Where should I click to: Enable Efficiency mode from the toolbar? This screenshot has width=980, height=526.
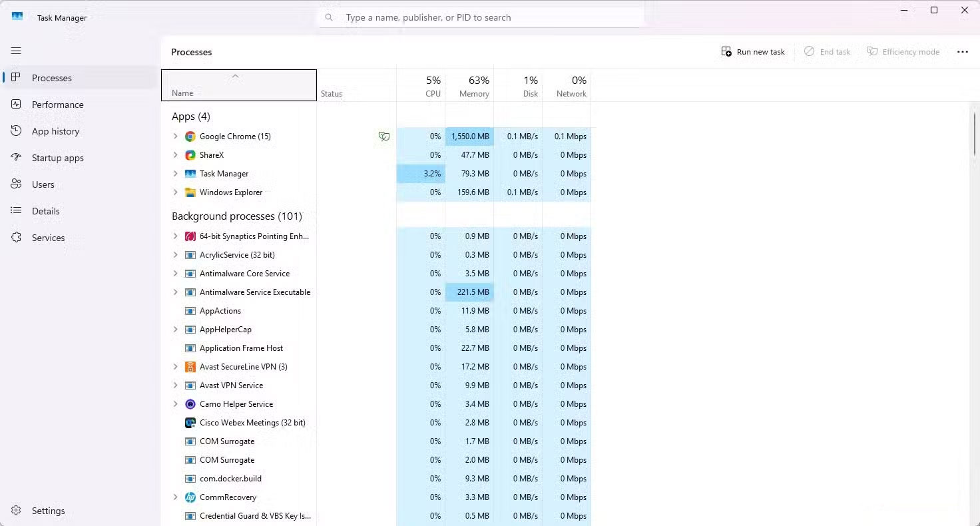point(903,51)
